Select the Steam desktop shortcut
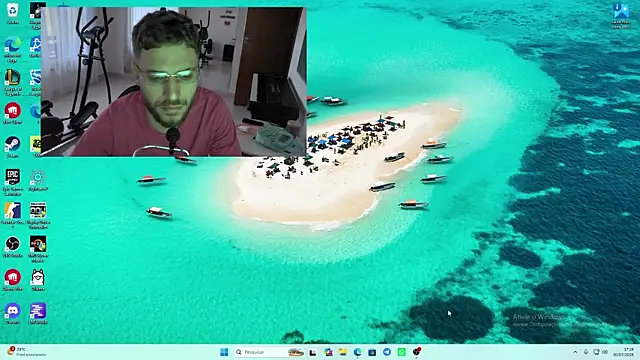The width and height of the screenshot is (640, 360). 13,147
